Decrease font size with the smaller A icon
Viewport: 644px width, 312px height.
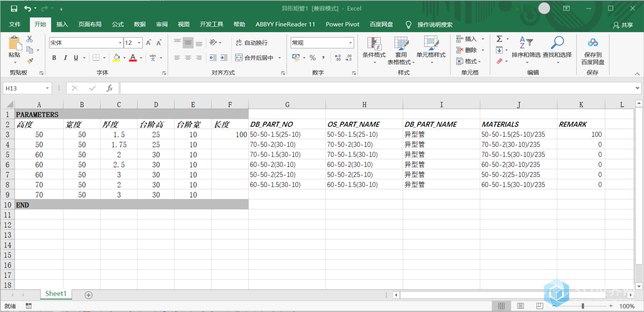pos(159,43)
